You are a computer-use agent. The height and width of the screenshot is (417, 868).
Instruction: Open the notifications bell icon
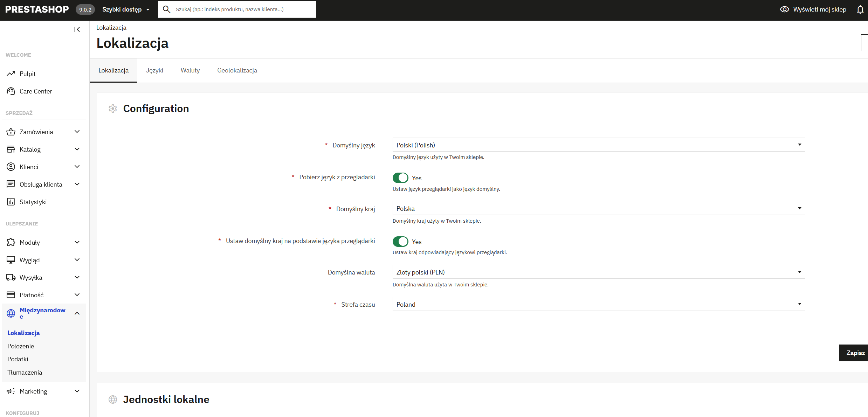pos(860,9)
